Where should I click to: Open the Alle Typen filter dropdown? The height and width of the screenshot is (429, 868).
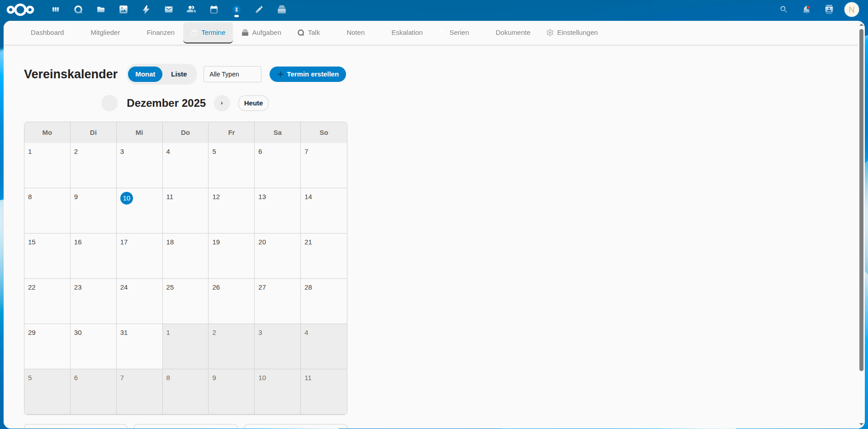point(232,74)
